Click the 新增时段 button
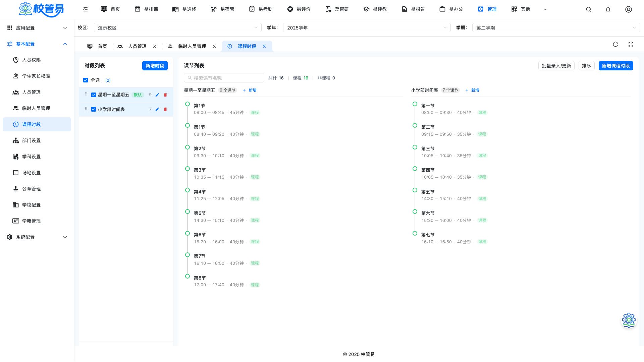Image resolution: width=644 pixels, height=362 pixels. point(155,66)
